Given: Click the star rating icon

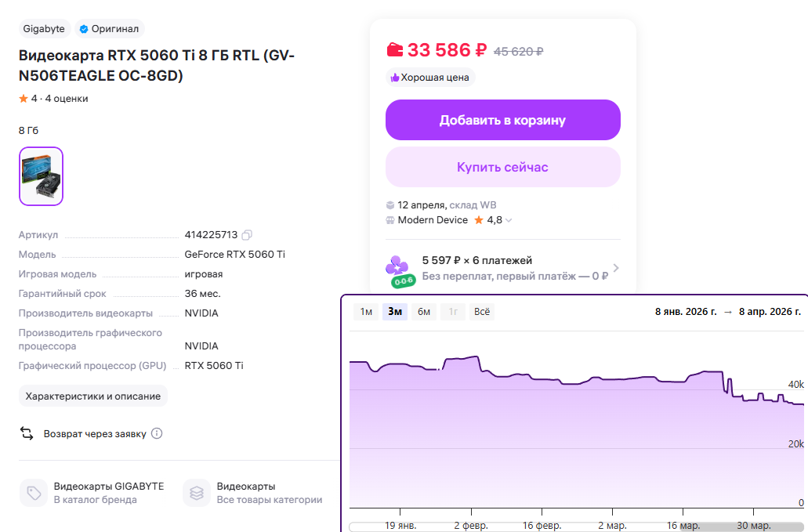Looking at the screenshot, I should coord(24,99).
